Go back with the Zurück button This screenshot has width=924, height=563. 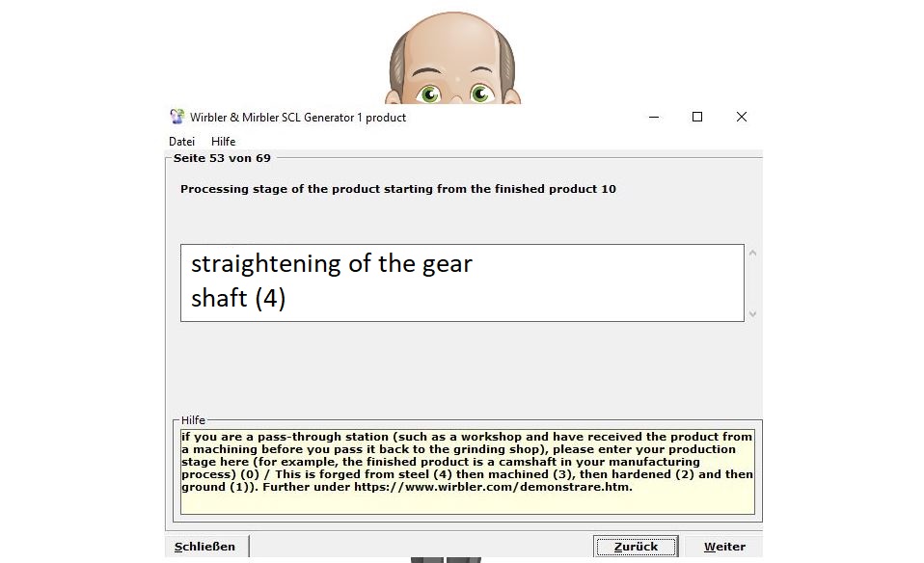[x=636, y=547]
